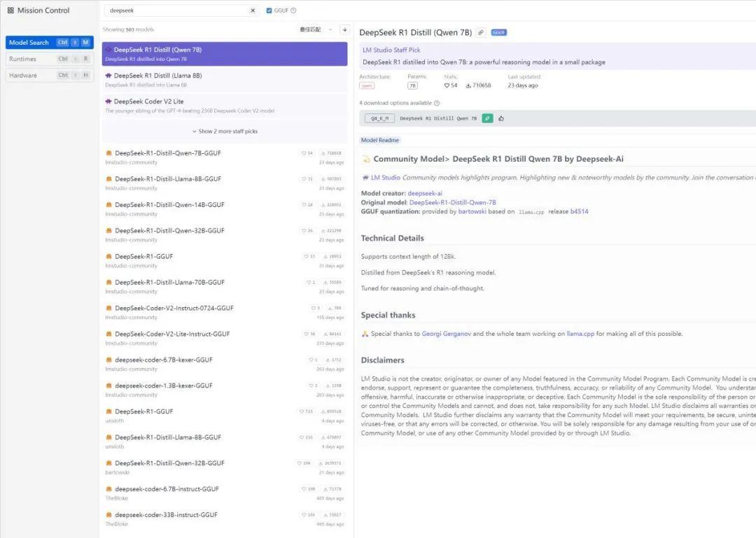Select DeepSeek-R1-Distill-Qwen-14B-GGUF result
Screen dimensions: 756x538
(x=225, y=209)
